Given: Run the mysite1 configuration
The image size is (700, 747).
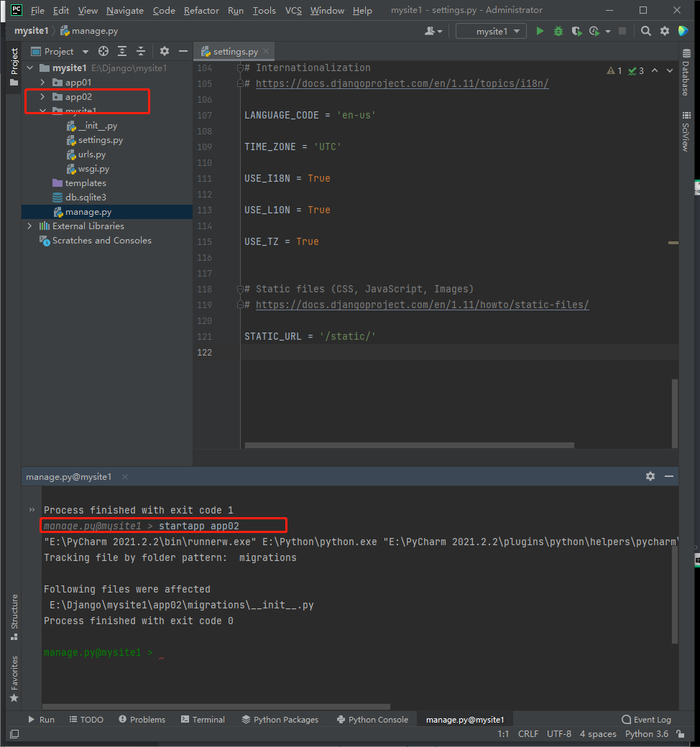Looking at the screenshot, I should pos(540,31).
